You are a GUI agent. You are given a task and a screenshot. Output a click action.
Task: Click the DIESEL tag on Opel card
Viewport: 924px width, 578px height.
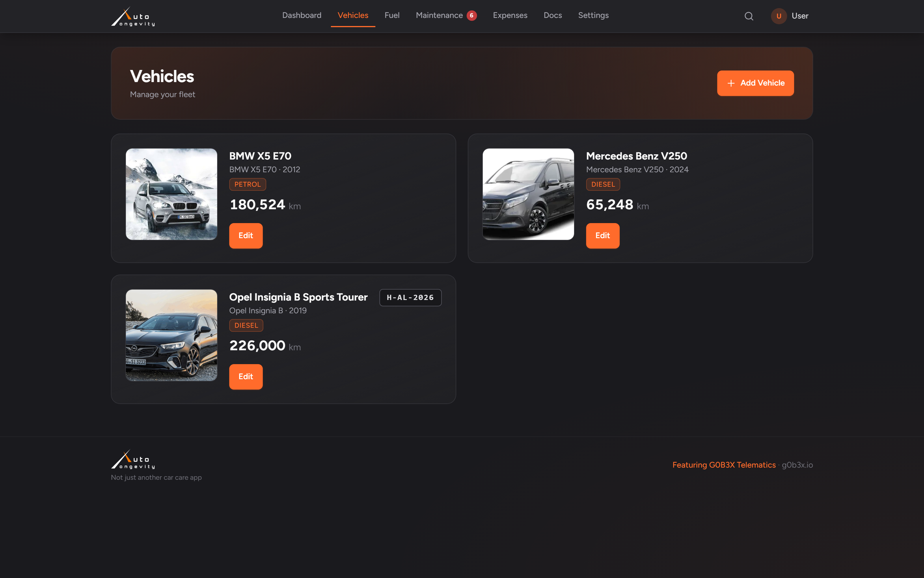(x=246, y=325)
